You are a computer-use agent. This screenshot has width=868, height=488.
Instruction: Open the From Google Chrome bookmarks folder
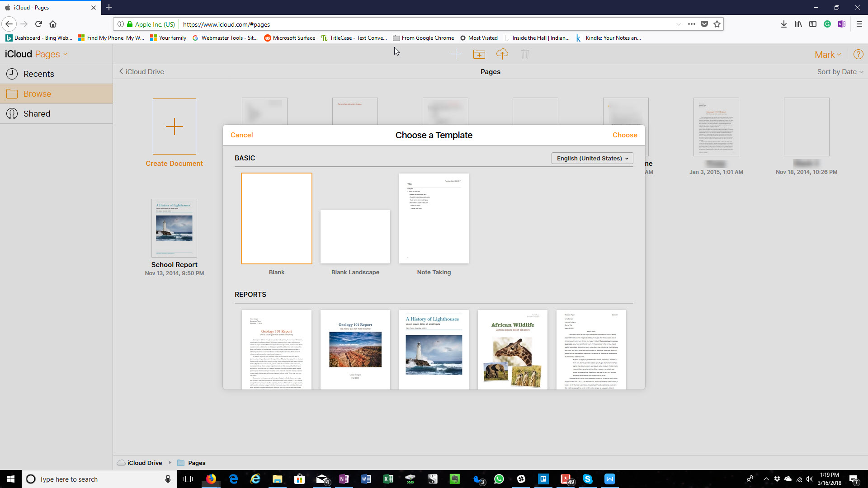pyautogui.click(x=423, y=38)
